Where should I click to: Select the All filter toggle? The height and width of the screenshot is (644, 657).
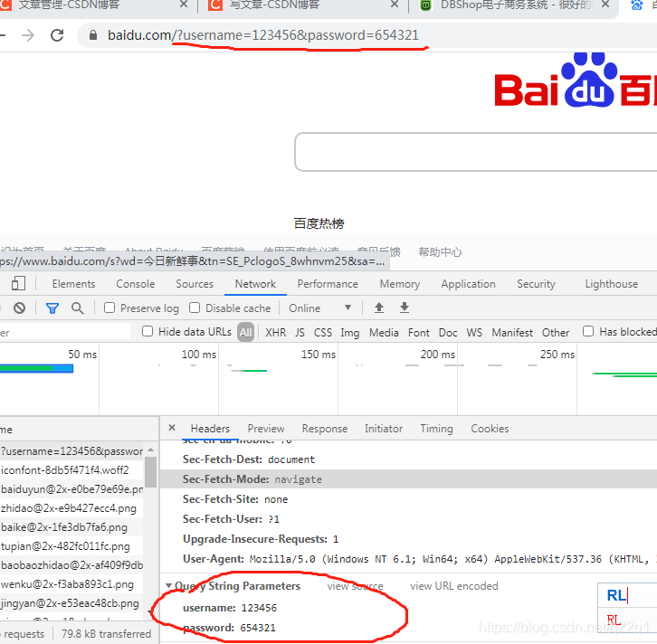[x=245, y=333]
